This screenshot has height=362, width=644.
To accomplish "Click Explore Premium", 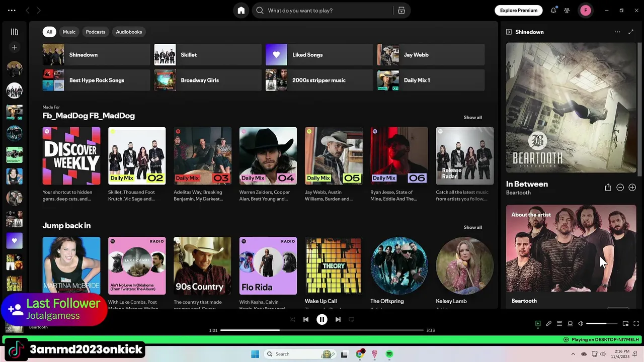I will tap(519, 10).
